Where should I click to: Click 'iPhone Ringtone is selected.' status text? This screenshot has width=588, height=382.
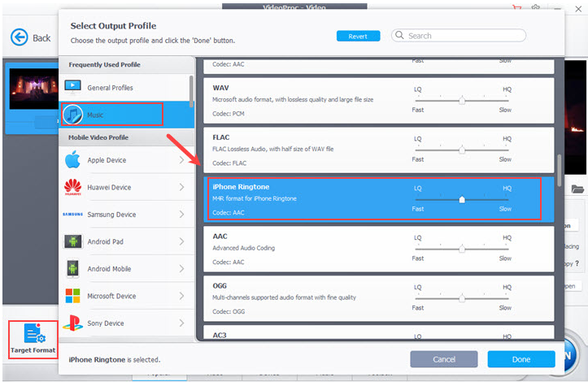click(x=115, y=359)
